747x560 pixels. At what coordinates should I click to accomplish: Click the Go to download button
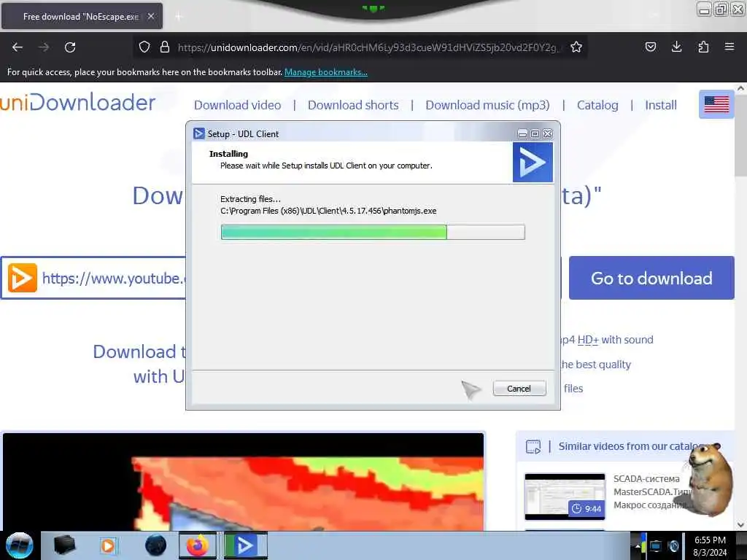point(651,278)
